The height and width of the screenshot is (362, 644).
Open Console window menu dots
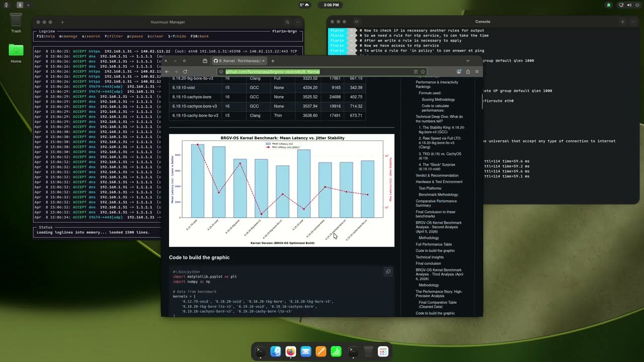coord(632,22)
